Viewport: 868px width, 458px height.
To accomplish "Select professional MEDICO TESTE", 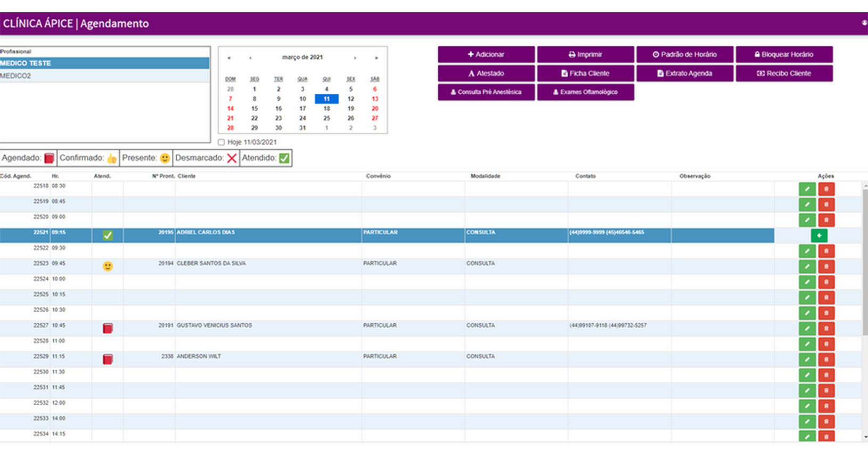I will [104, 63].
